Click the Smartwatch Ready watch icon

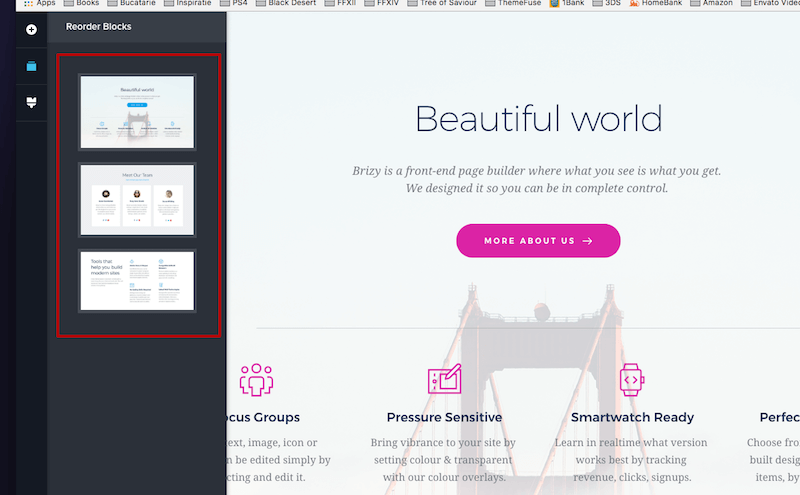tap(632, 380)
